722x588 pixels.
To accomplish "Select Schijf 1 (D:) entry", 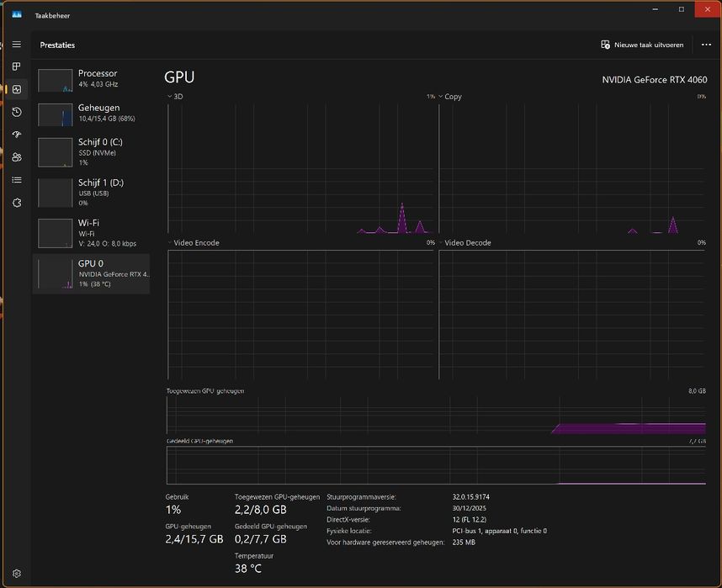I will [x=91, y=193].
